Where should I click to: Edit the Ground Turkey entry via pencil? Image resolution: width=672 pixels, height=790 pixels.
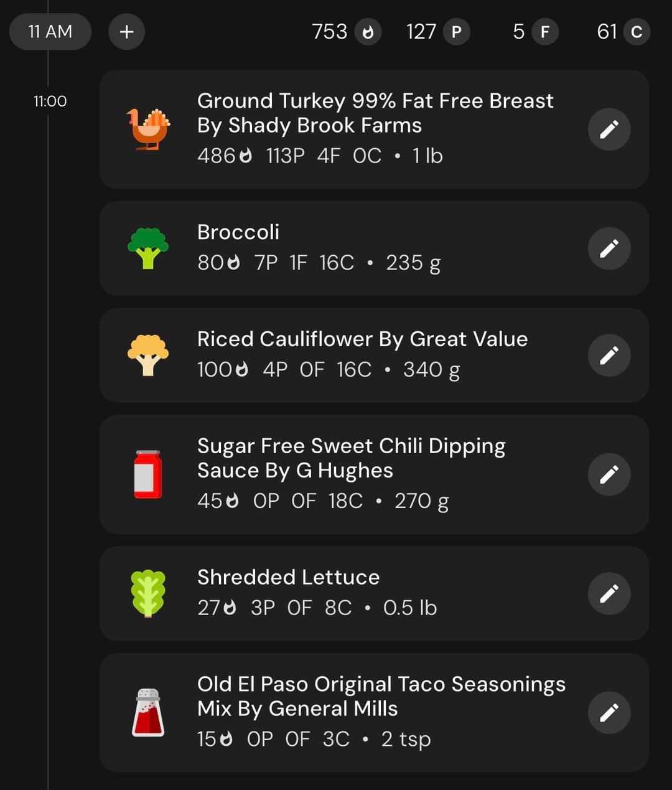(609, 129)
